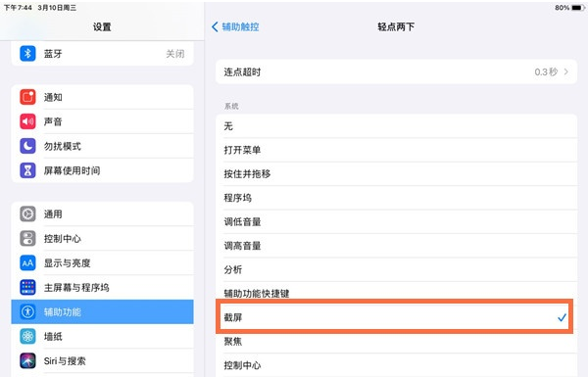Choose 打开菜单 as the double-tap action
The image size is (588, 377).
(396, 150)
